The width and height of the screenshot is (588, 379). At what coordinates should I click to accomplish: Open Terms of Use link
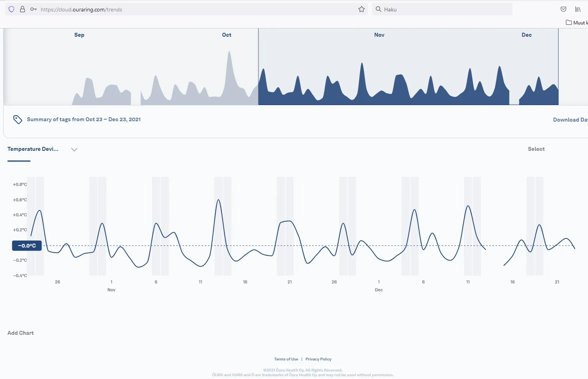[x=286, y=359]
